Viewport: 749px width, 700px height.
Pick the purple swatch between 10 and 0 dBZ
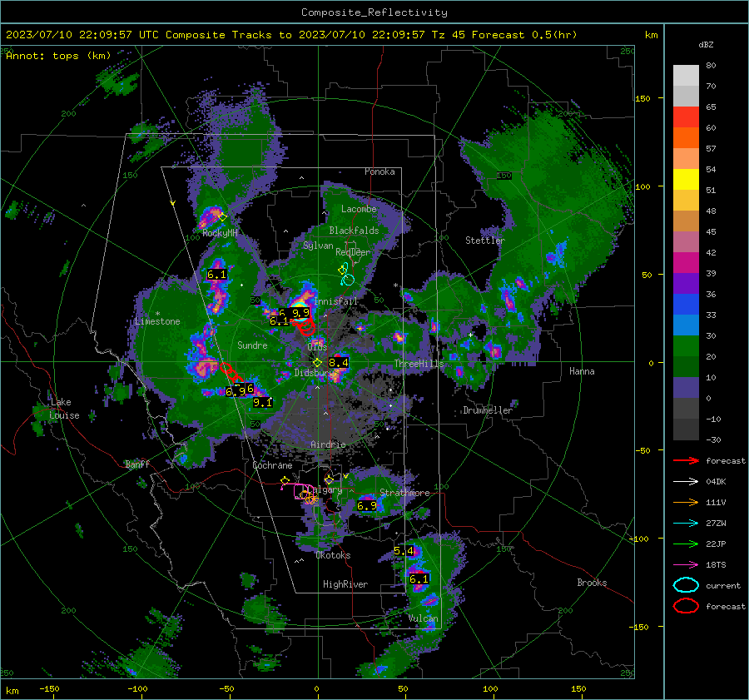686,388
